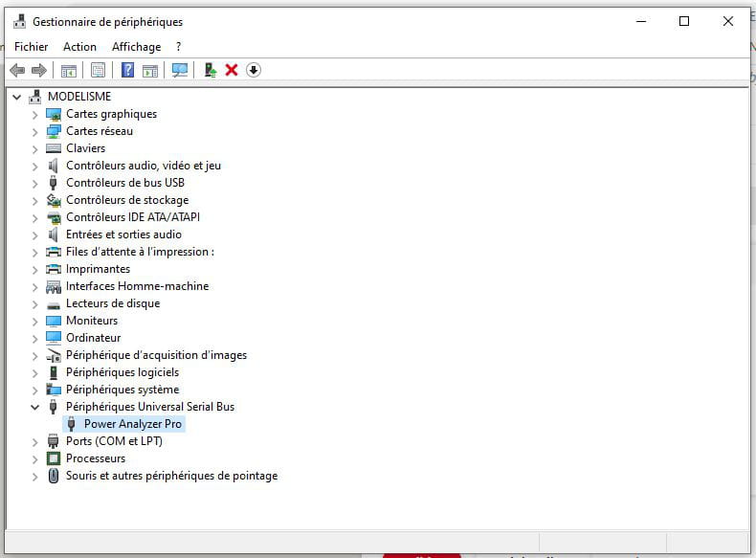Expand the Contrôleurs audio, vidéo et jeu node

click(34, 167)
